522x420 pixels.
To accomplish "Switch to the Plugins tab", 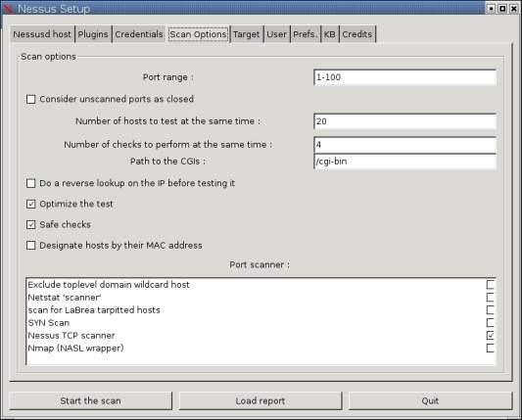I will click(93, 34).
